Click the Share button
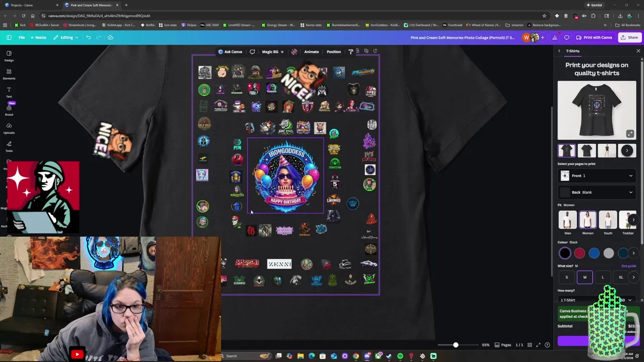The width and height of the screenshot is (644, 362). pos(629,37)
